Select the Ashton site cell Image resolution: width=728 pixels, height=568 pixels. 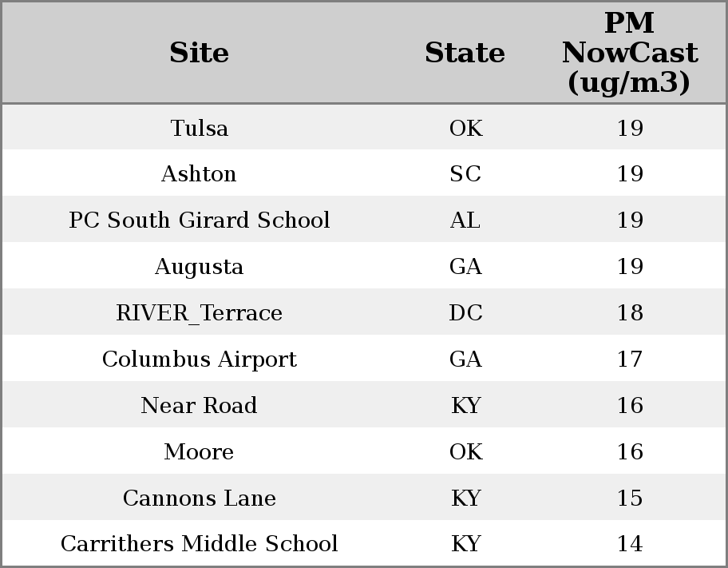point(199,174)
